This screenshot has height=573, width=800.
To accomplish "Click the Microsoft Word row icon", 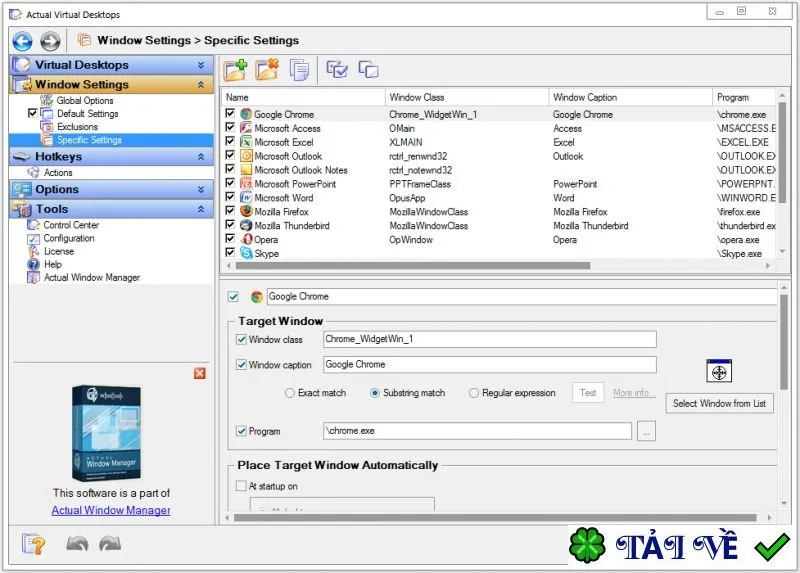I will pyautogui.click(x=246, y=197).
